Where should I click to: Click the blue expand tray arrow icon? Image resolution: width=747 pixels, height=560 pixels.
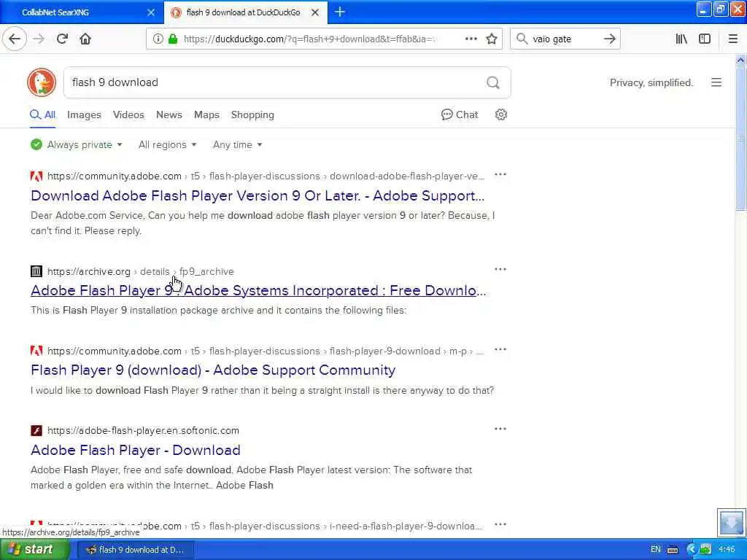click(692, 550)
